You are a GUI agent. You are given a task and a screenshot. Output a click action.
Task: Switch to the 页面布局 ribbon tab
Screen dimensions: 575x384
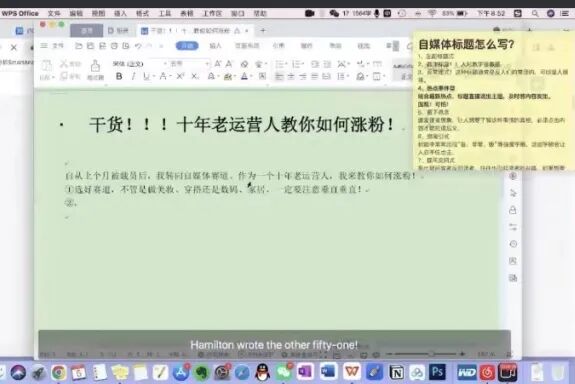click(x=247, y=45)
